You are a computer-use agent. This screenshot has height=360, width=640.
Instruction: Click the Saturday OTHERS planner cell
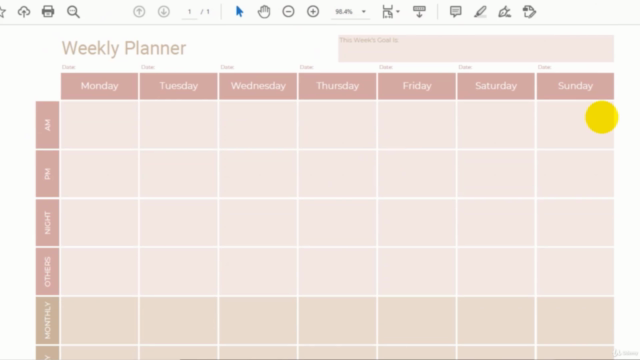pos(496,271)
